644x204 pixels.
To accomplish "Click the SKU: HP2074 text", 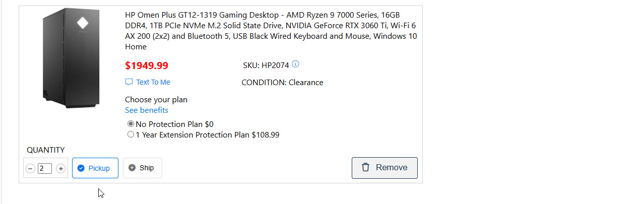I will 267,65.
